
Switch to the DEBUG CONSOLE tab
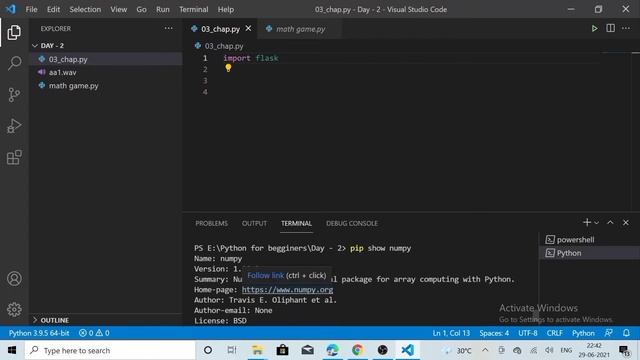[352, 223]
